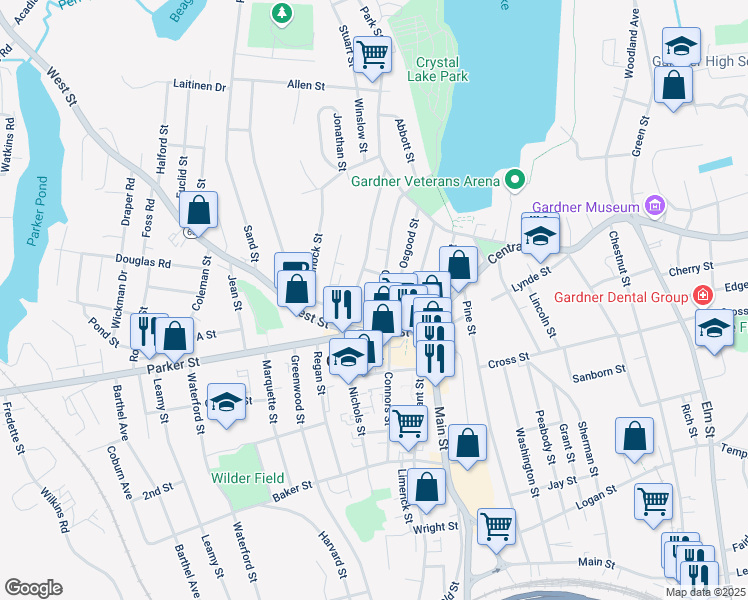Select the shopping bag marker right of Main St label
The height and width of the screenshot is (600, 748).
point(468,444)
